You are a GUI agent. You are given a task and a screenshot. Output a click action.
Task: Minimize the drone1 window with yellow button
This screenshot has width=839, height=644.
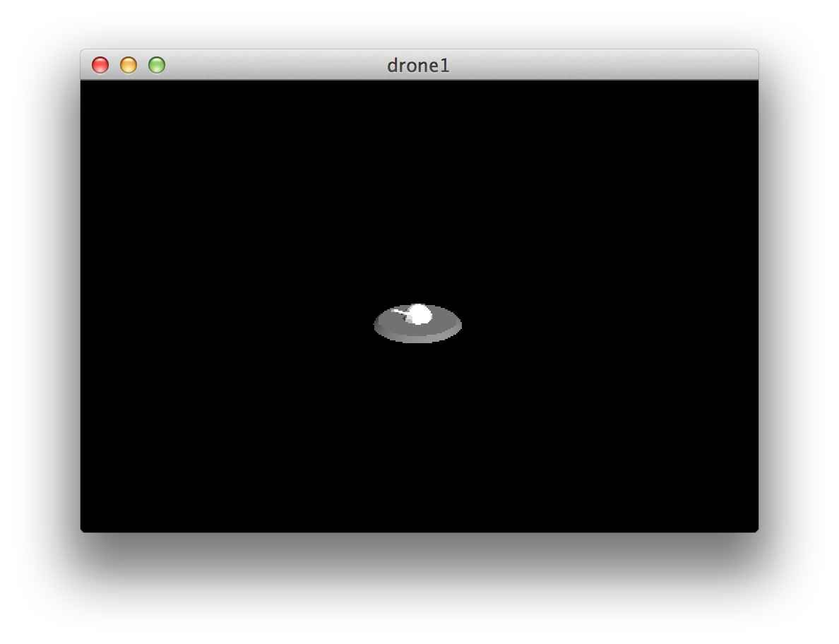click(x=129, y=65)
